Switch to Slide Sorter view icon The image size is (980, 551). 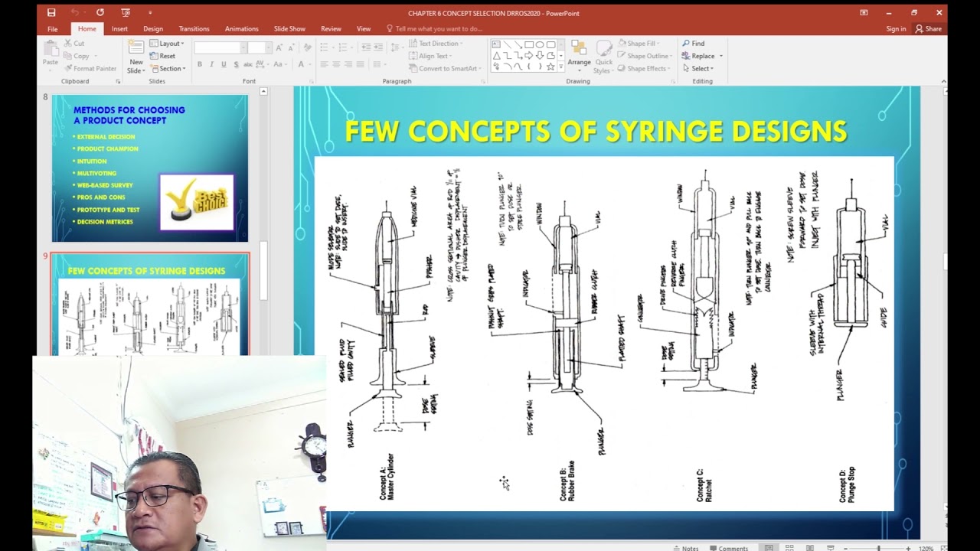click(x=789, y=548)
